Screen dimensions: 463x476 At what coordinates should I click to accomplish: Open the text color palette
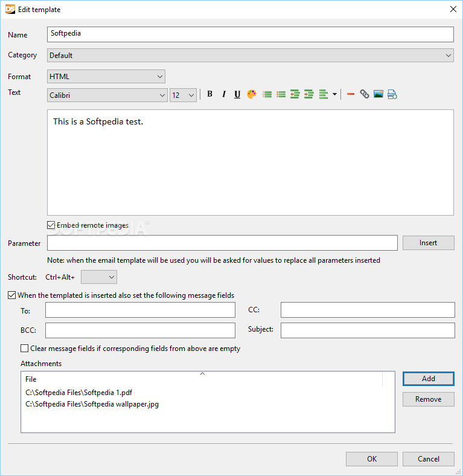tap(252, 94)
